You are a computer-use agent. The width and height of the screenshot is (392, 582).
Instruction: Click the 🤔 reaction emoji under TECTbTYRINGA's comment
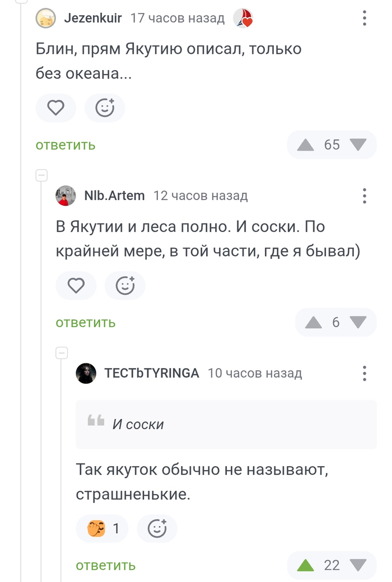[95, 528]
